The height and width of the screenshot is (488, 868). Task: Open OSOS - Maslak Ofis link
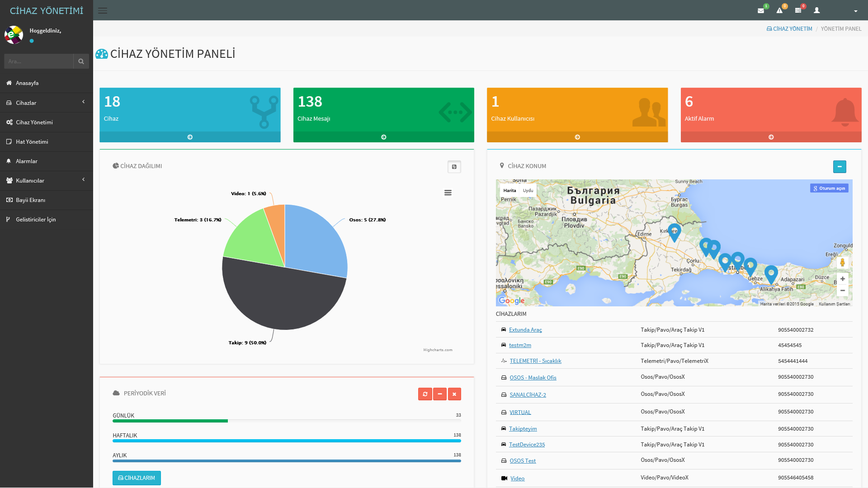click(x=533, y=378)
